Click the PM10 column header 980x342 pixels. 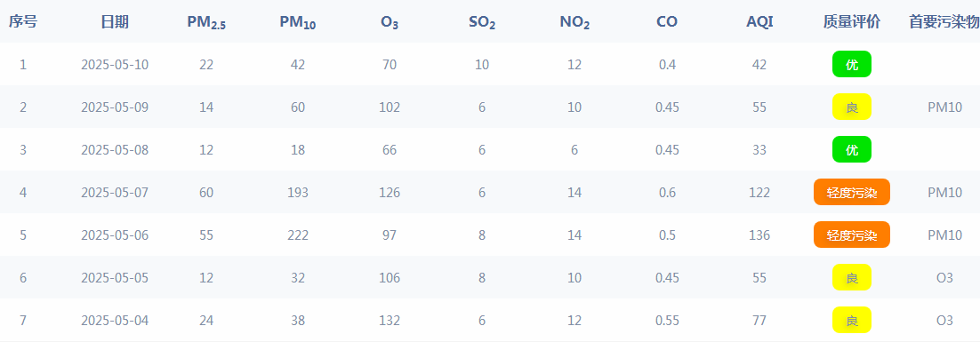[x=298, y=23]
